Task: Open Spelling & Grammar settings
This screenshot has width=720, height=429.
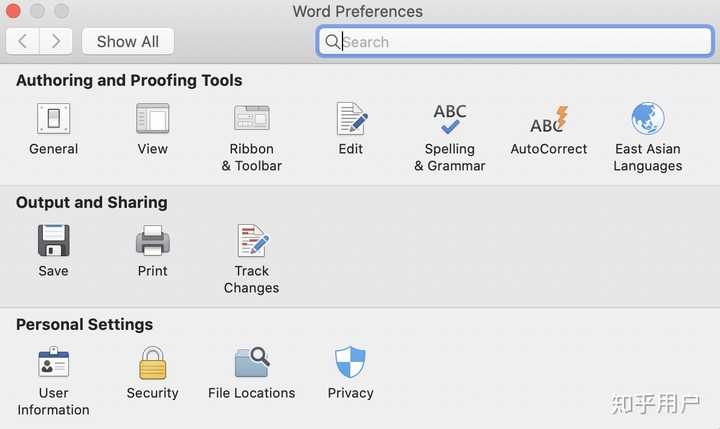Action: [450, 120]
